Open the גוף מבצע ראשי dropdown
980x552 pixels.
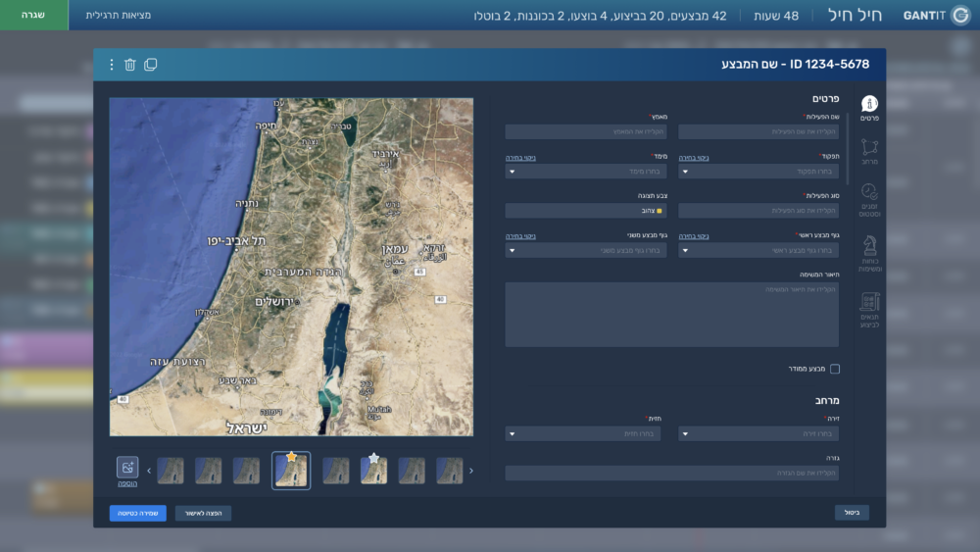click(x=759, y=250)
